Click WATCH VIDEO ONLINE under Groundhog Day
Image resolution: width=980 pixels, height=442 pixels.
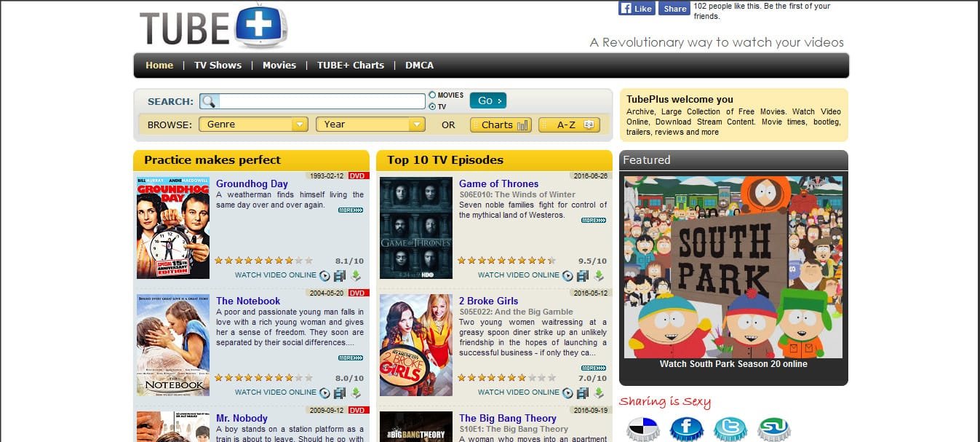276,275
